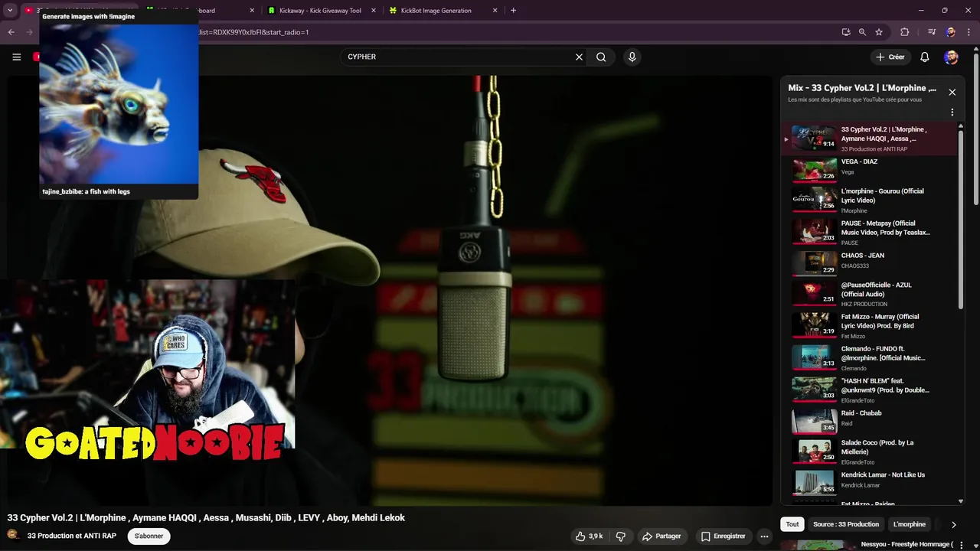Play HASH N' BLEM by ElGrandeToto
The height and width of the screenshot is (551, 980).
coord(870,390)
